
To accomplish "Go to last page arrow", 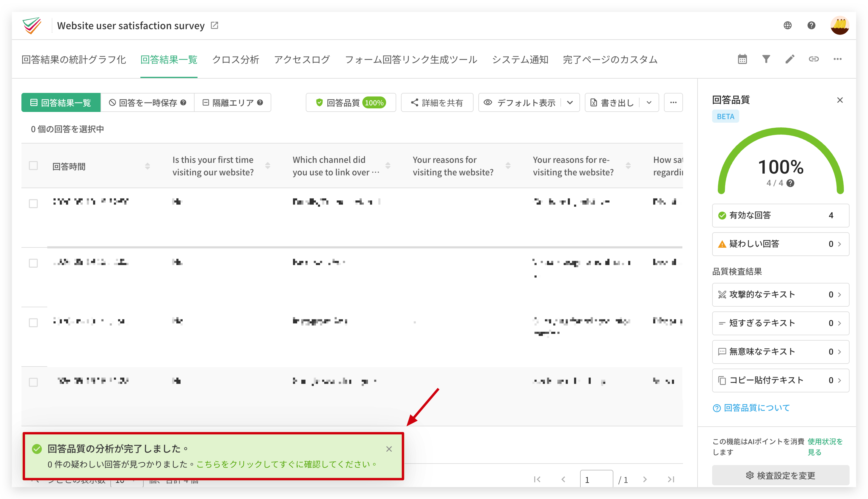I will (671, 479).
